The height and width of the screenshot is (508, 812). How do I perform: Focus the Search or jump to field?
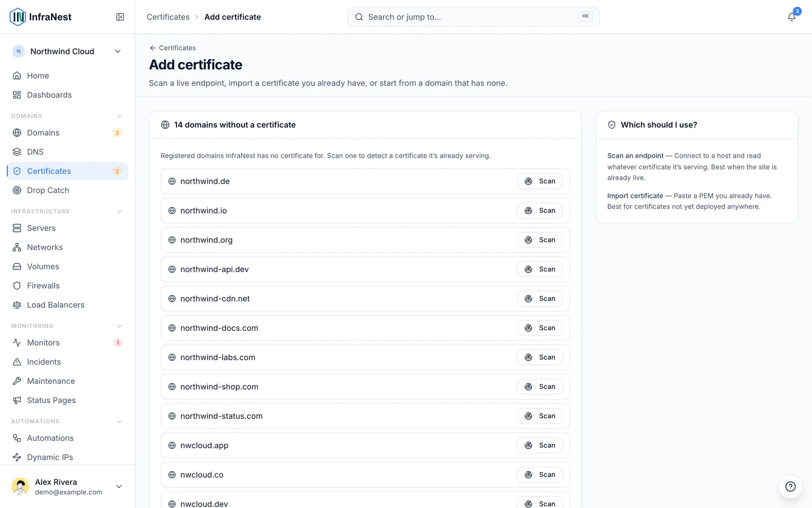pyautogui.click(x=473, y=17)
